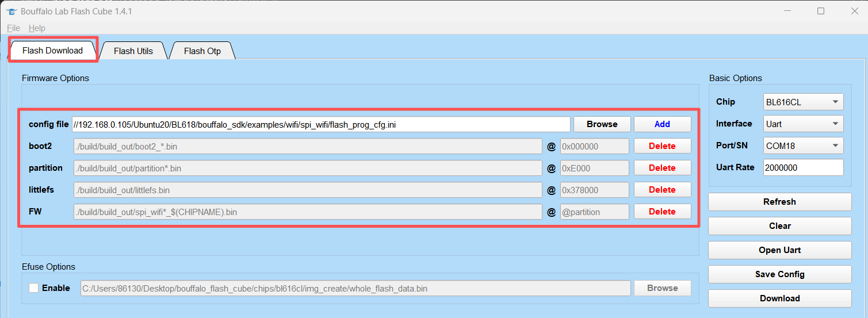This screenshot has height=318, width=868.
Task: Click the 'littlefs' row label
Action: point(42,190)
